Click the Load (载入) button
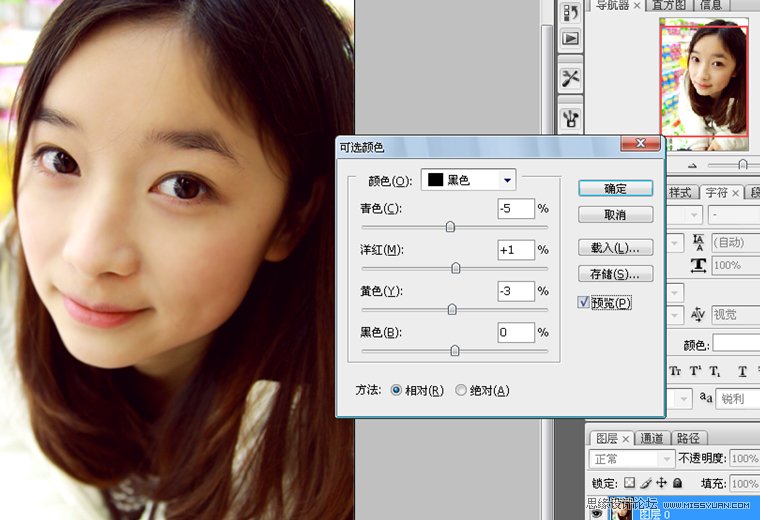Screen dimensions: 760x520 point(616,248)
